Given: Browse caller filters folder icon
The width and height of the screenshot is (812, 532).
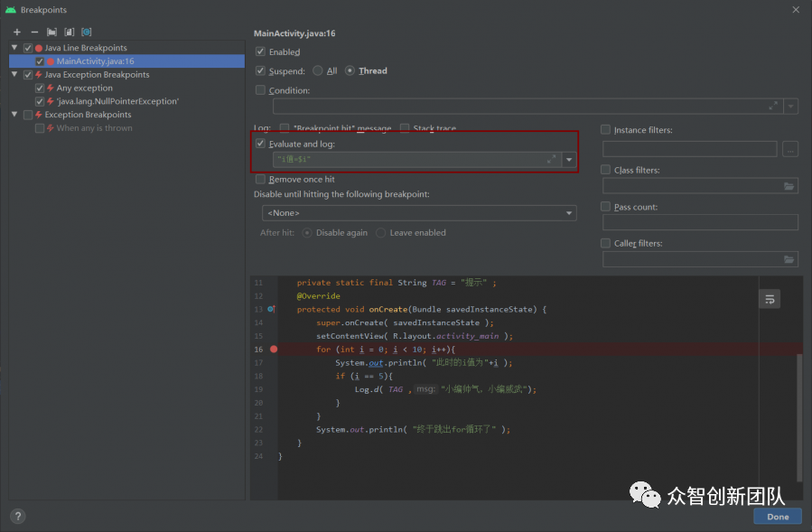Looking at the screenshot, I should pyautogui.click(x=789, y=259).
